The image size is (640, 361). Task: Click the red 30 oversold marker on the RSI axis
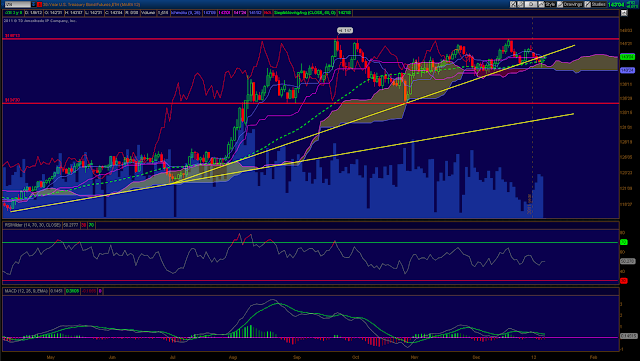tap(623, 281)
